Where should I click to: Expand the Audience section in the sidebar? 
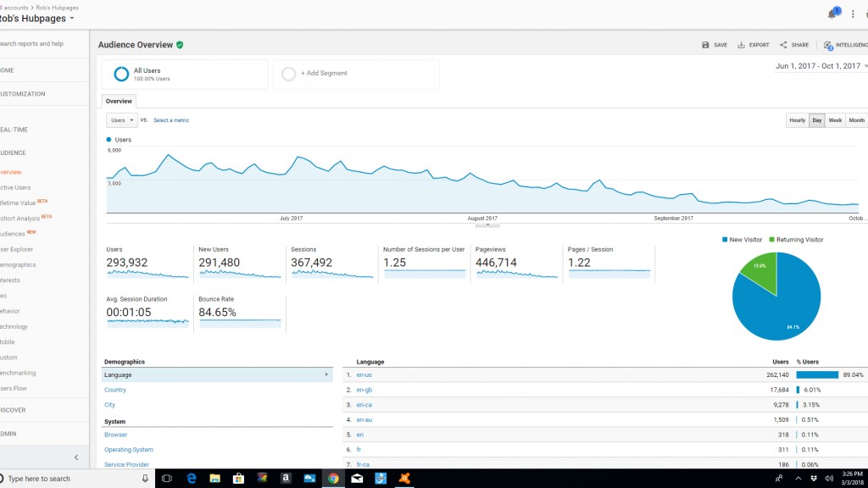tap(14, 152)
